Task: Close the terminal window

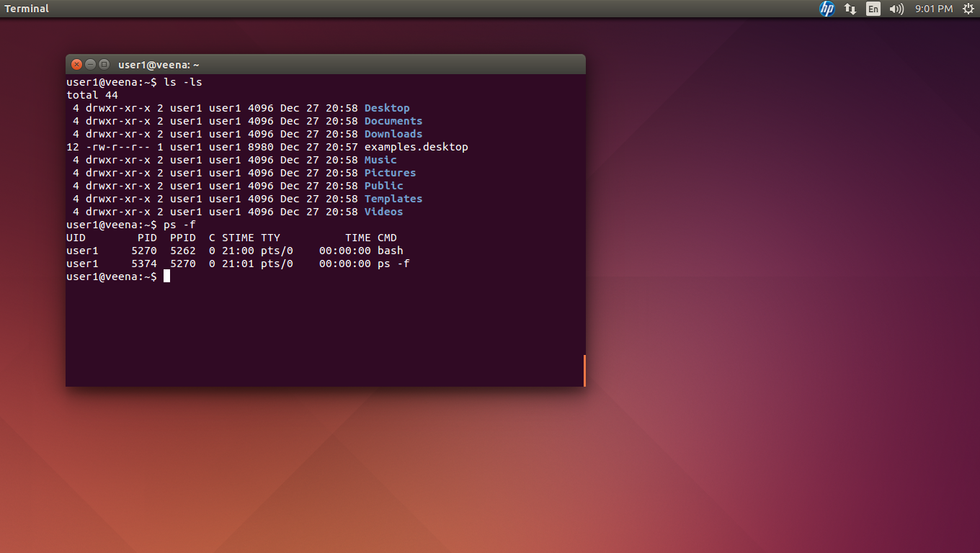Action: pyautogui.click(x=77, y=64)
